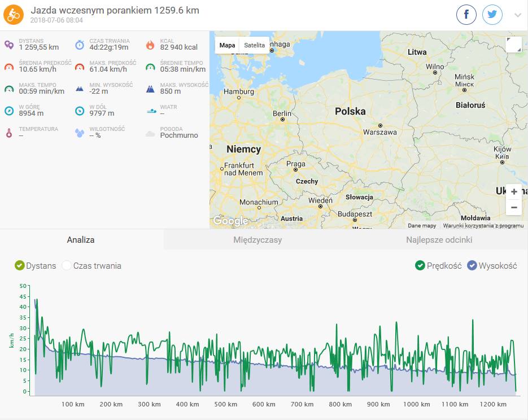Click the max pace value 00:59 min/km
Image resolution: width=528 pixels, height=420 pixels.
click(x=41, y=91)
